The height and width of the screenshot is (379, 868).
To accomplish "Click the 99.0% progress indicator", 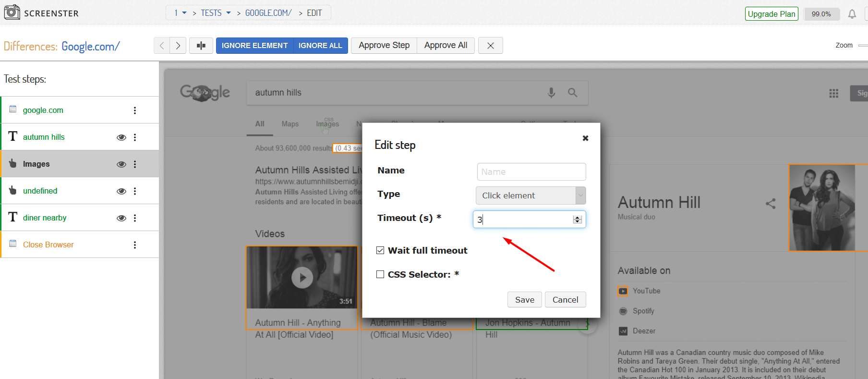I will [x=821, y=14].
